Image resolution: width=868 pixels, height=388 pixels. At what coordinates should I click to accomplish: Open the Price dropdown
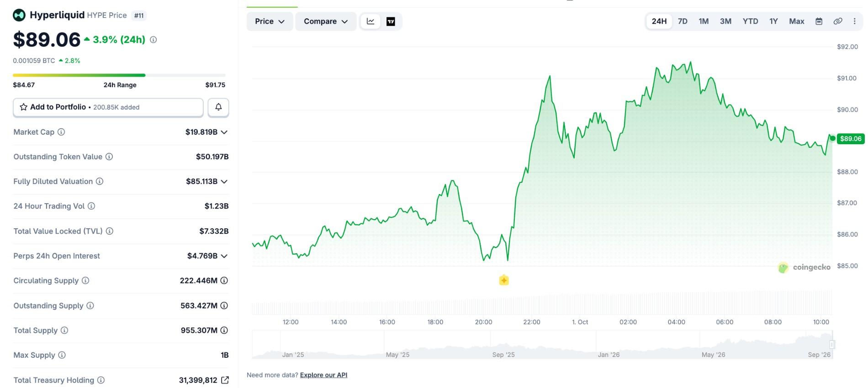point(270,21)
